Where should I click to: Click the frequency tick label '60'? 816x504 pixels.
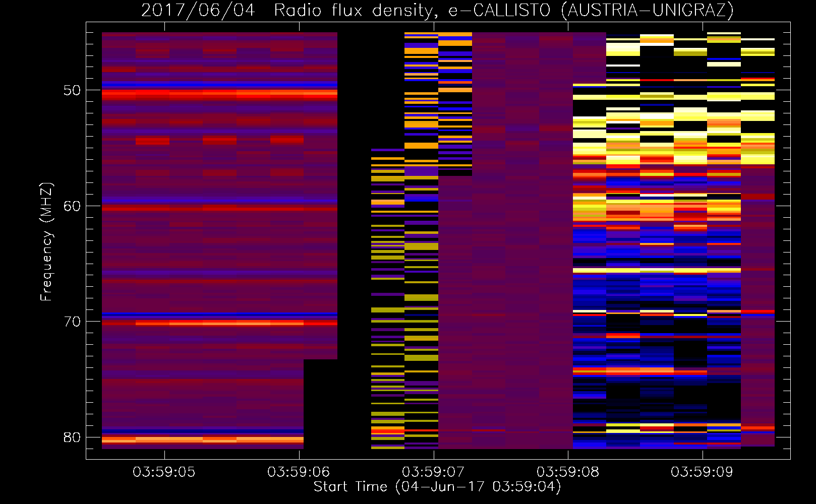72,206
